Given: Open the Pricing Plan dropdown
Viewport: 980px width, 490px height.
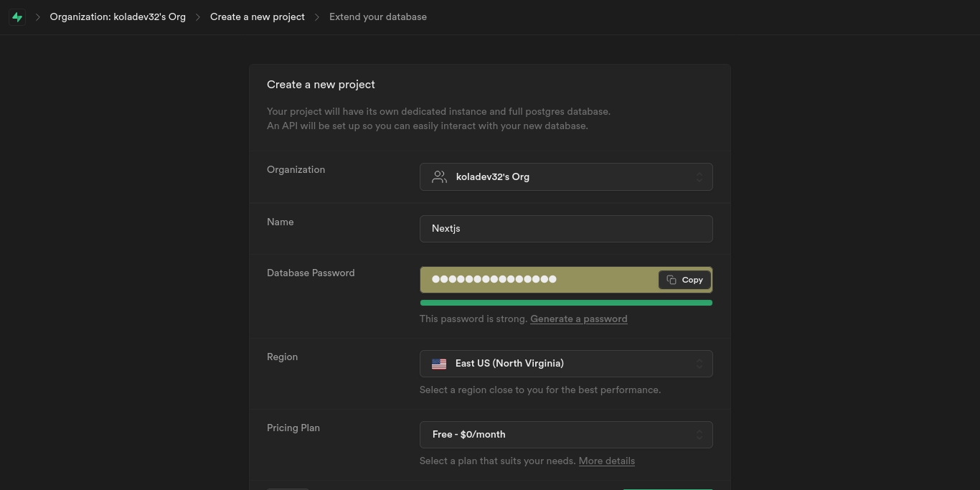Looking at the screenshot, I should 565,435.
